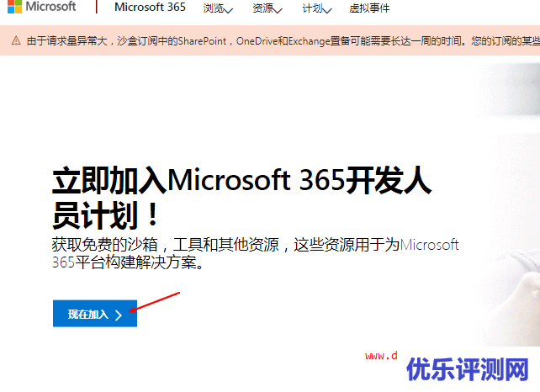Click the 现在加入 button
540x392 pixels.
[95, 314]
